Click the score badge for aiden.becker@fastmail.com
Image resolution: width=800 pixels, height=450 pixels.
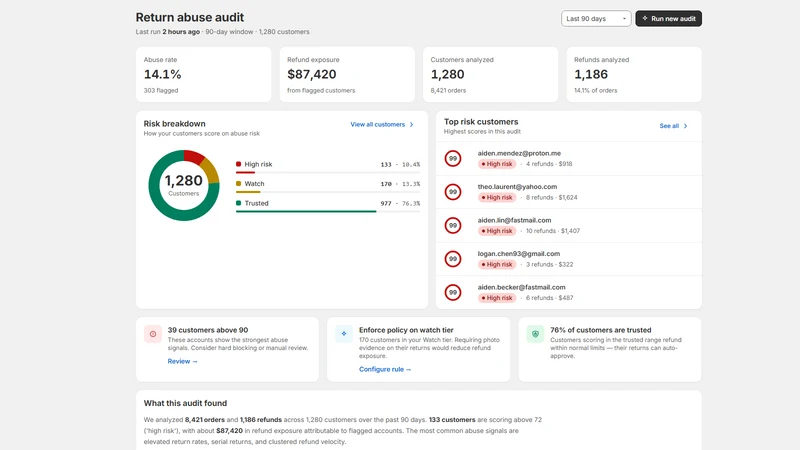(453, 292)
